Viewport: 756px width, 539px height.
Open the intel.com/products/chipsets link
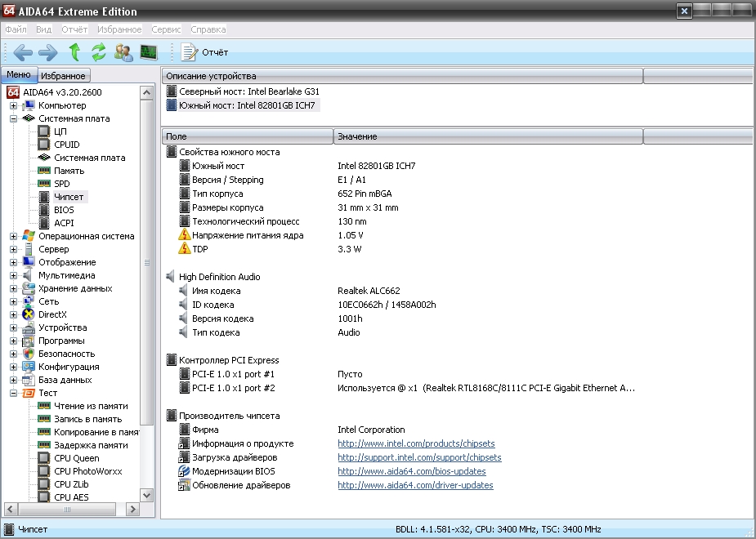(416, 443)
